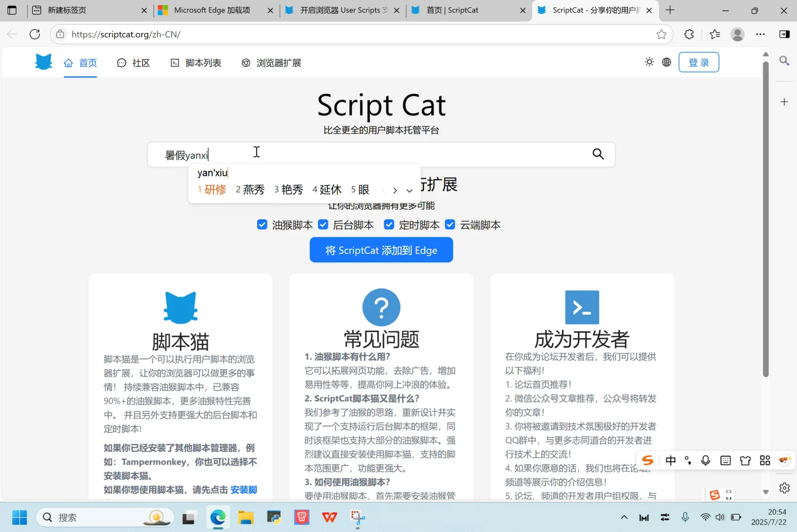The height and width of the screenshot is (532, 797).
Task: Show next candidate page with right arrow
Action: coord(395,190)
